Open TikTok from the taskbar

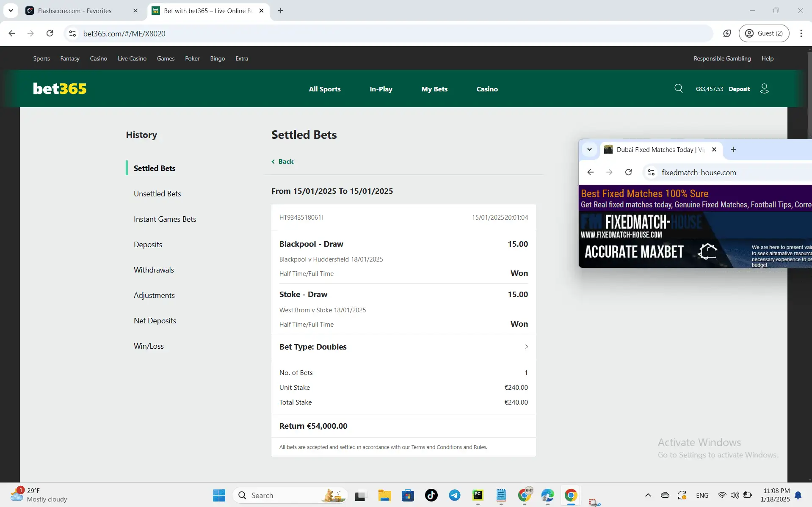pos(430,495)
